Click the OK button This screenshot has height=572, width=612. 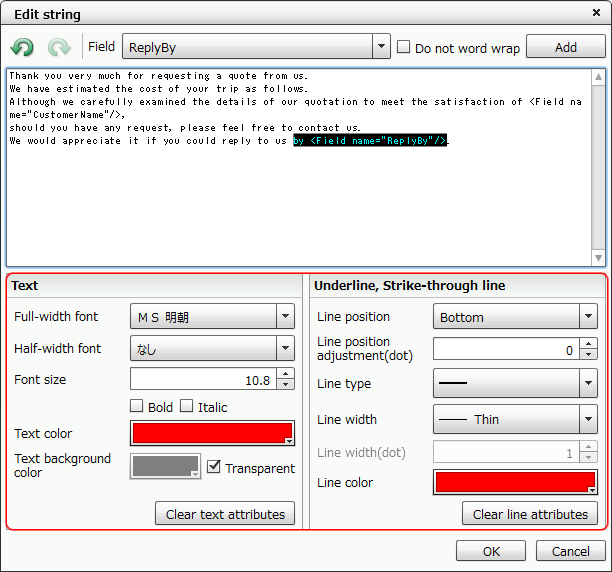tap(491, 551)
